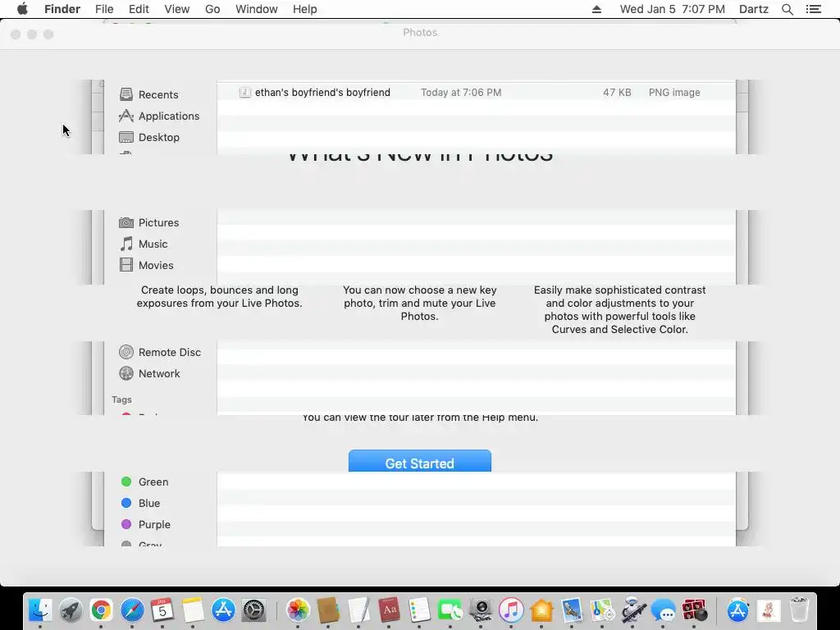This screenshot has height=630, width=840.
Task: Open Google Chrome in the Dock
Action: click(x=101, y=609)
